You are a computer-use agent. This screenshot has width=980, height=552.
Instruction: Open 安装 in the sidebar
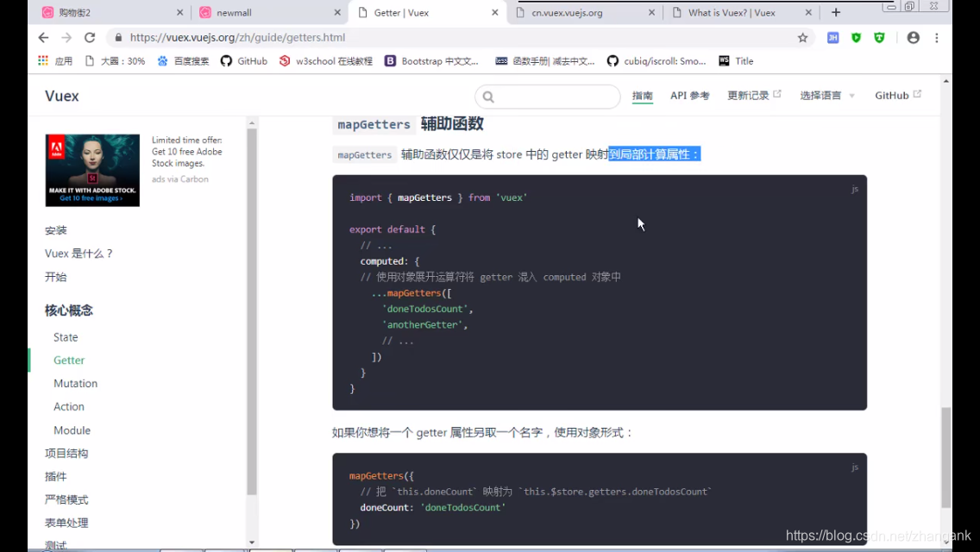[x=55, y=230]
